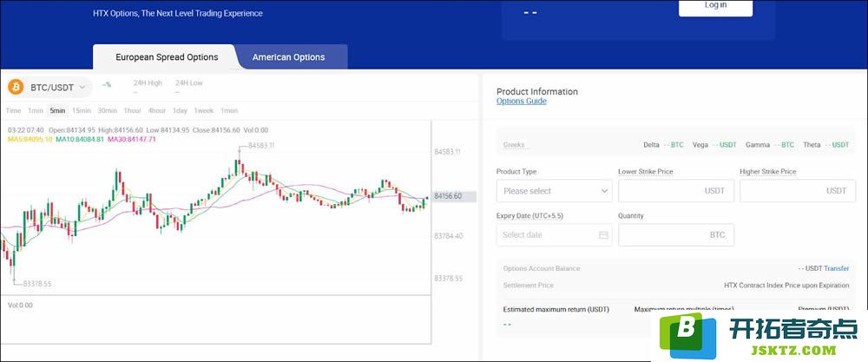This screenshot has width=868, height=362.
Task: Click the 84583.11 high marker on chart
Action: click(261, 146)
